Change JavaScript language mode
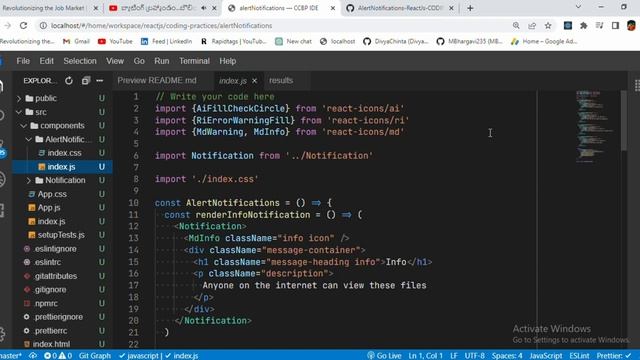 (546, 356)
